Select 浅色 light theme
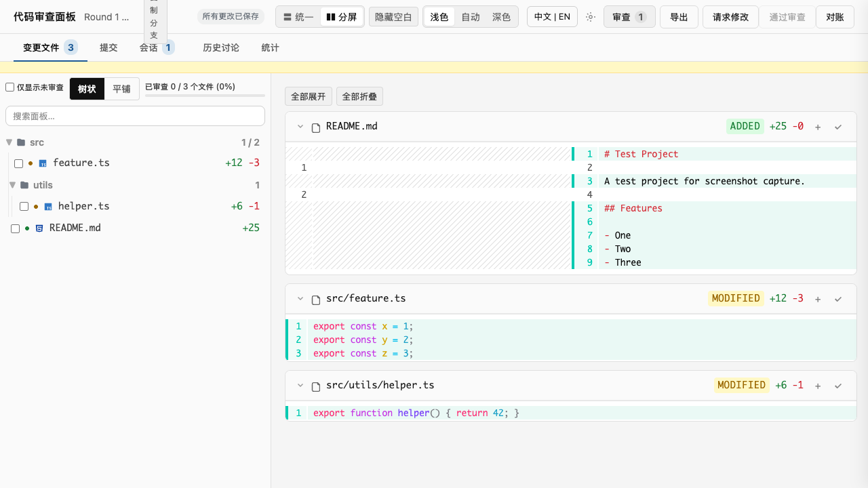The height and width of the screenshot is (488, 868). [439, 17]
